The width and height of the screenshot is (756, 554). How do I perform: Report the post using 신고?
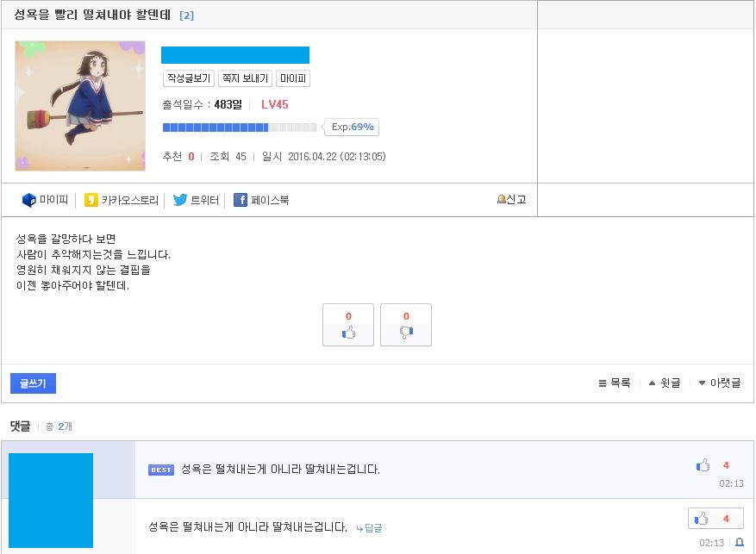pyautogui.click(x=512, y=199)
